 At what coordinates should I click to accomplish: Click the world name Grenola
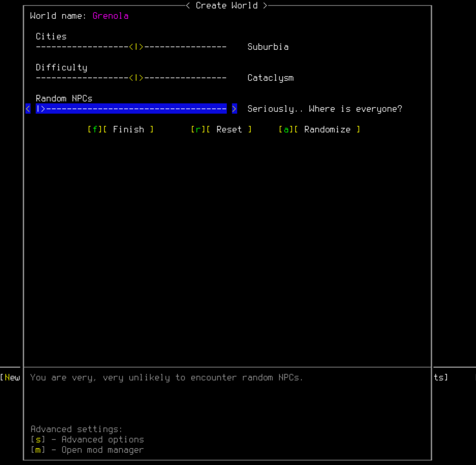[x=111, y=16]
